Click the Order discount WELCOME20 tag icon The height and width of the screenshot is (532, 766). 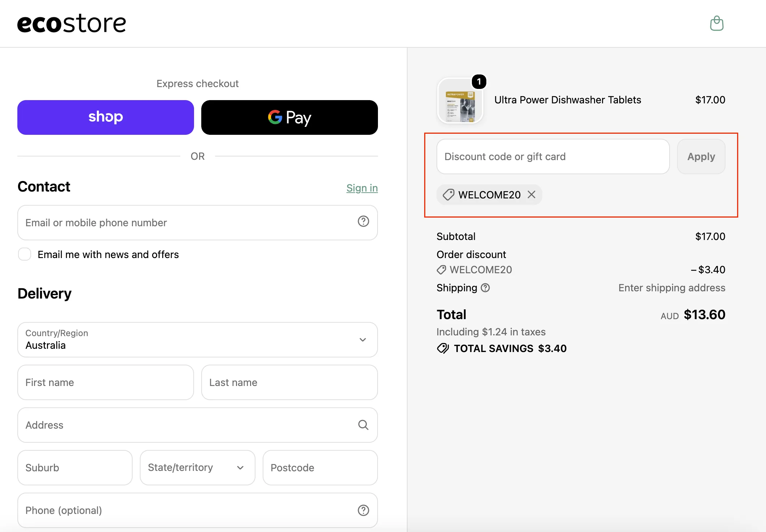(x=441, y=270)
